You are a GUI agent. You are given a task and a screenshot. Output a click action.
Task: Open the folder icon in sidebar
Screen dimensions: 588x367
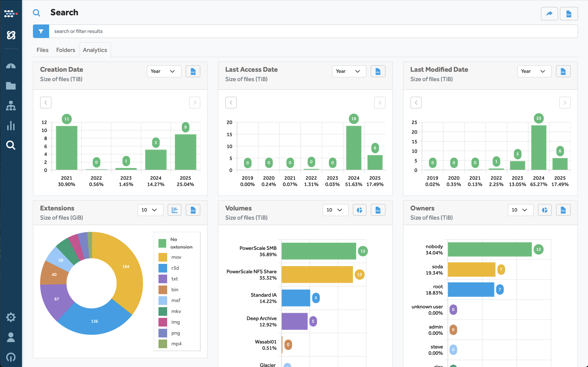[x=11, y=86]
